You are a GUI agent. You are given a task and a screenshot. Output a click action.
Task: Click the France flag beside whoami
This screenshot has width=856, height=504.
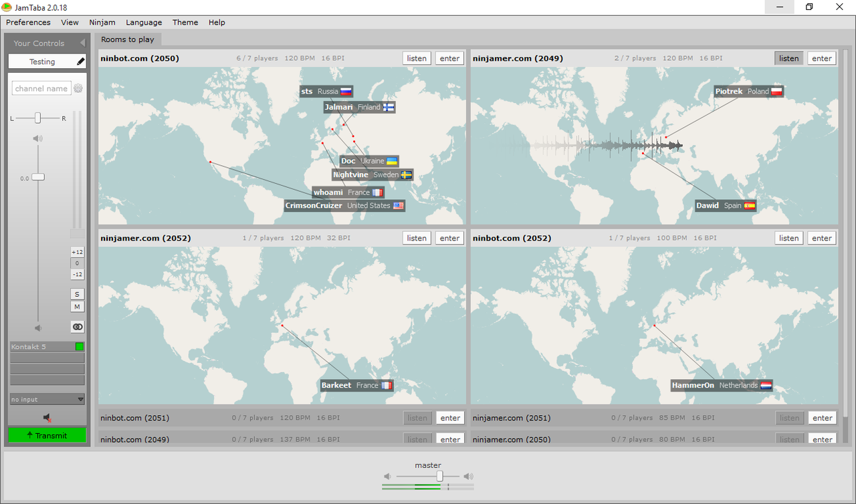click(x=378, y=193)
